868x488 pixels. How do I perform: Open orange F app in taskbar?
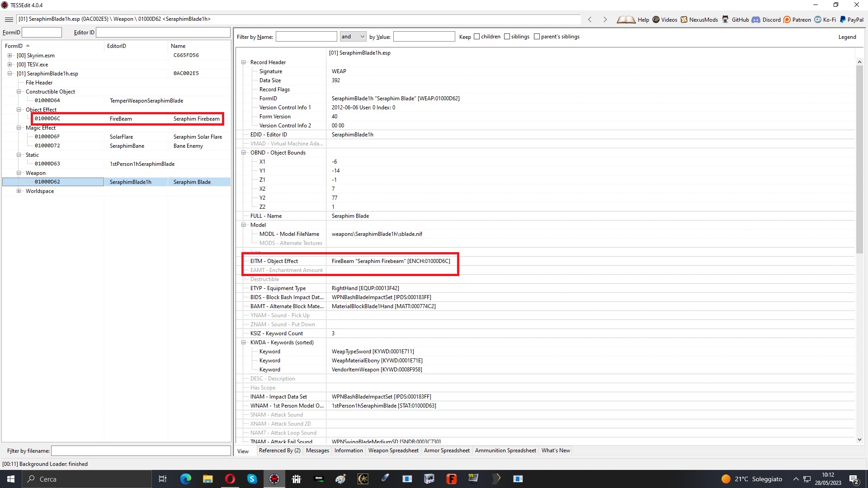[x=451, y=479]
